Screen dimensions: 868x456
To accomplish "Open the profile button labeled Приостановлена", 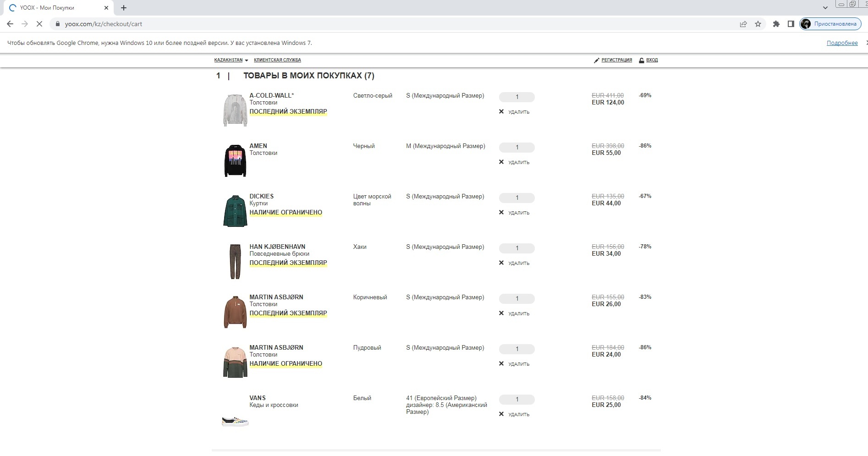I will pos(830,24).
